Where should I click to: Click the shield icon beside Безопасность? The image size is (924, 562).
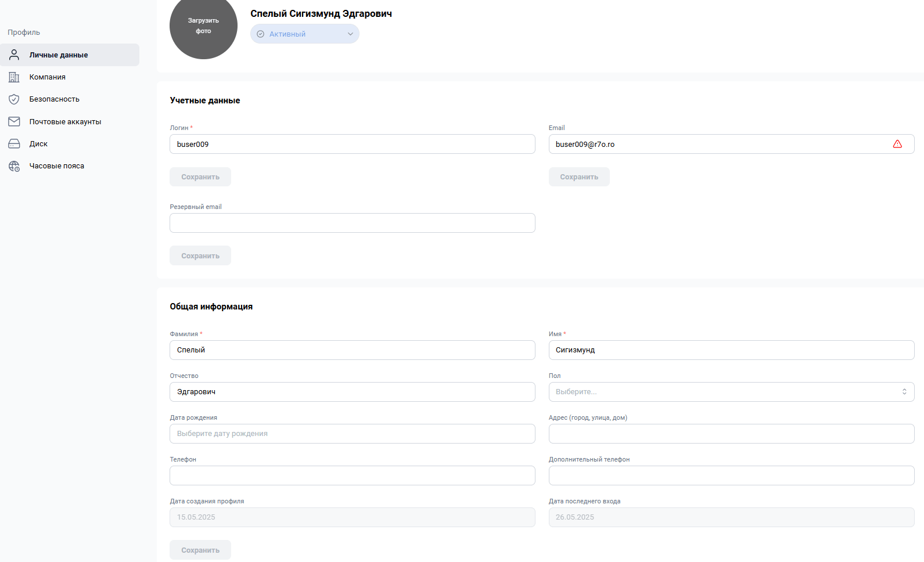14,99
